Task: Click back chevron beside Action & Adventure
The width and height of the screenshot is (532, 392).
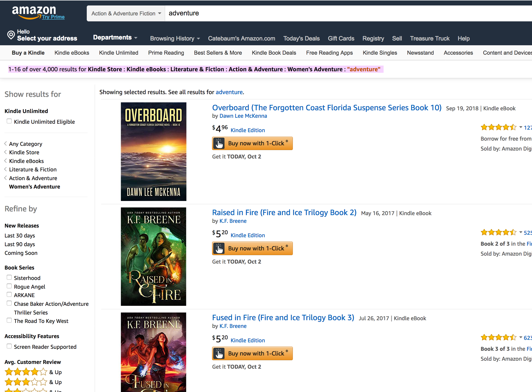Action: (x=5, y=178)
